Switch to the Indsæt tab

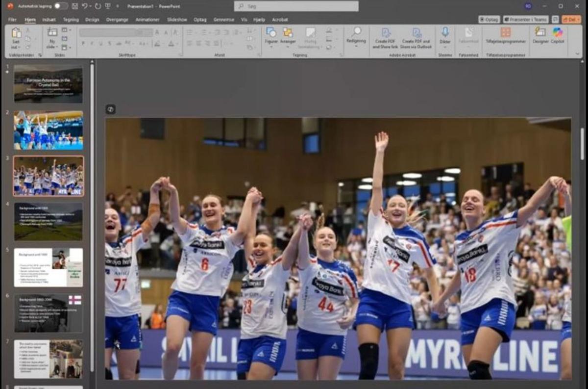[49, 20]
